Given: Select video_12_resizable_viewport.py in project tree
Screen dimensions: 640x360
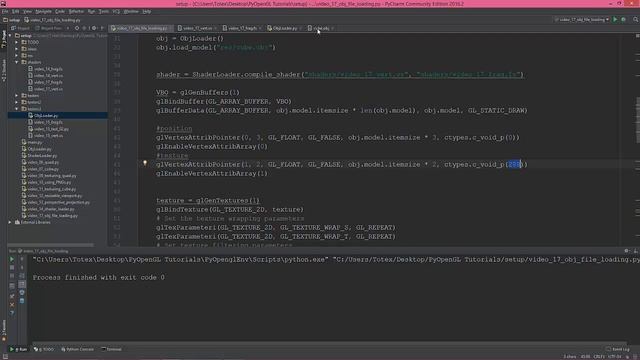Looking at the screenshot, I should point(52,196).
